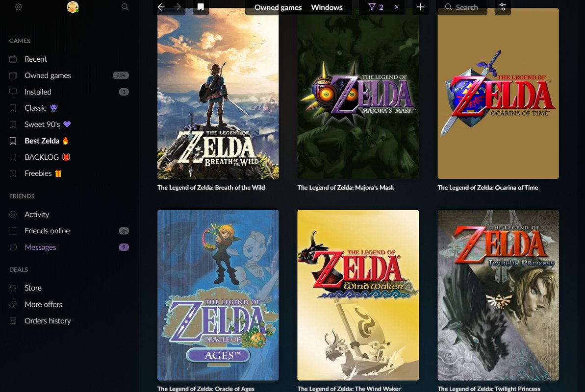
Task: Open the sidebar search magnifier
Action: click(x=125, y=7)
